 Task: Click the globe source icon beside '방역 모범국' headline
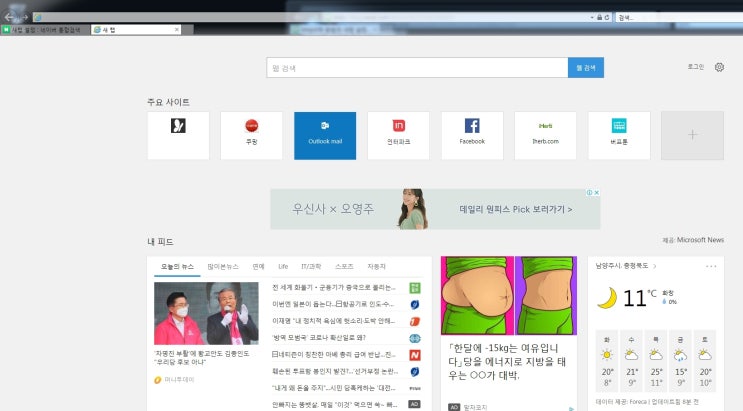click(415, 338)
